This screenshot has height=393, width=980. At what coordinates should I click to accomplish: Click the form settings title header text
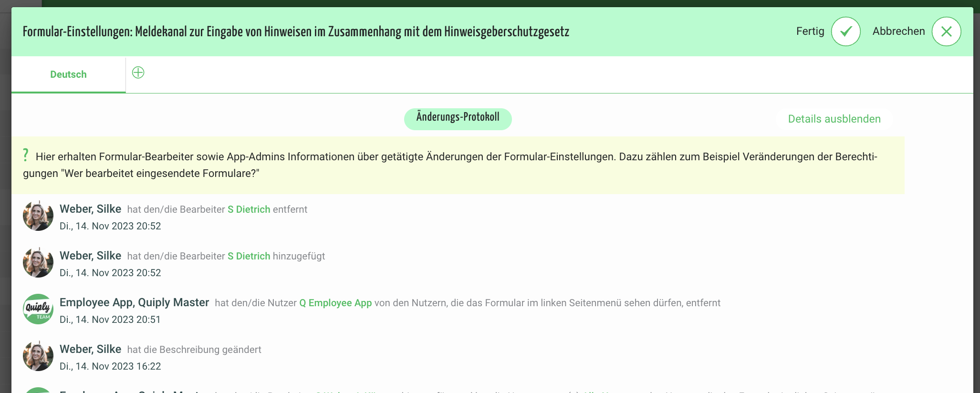tap(296, 32)
